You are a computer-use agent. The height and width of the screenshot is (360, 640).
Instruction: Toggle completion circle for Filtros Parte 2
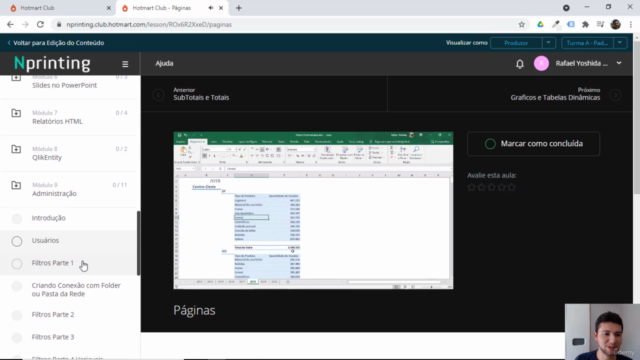pos(17,315)
